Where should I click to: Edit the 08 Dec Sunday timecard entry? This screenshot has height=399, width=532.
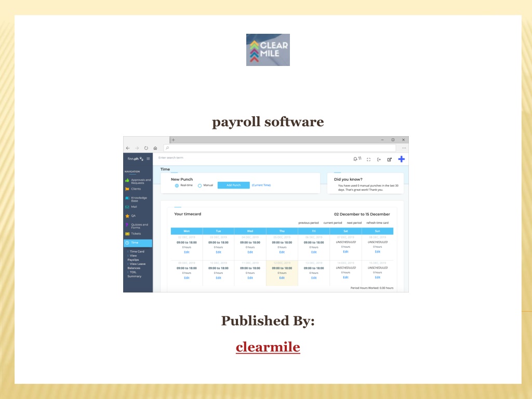click(378, 252)
